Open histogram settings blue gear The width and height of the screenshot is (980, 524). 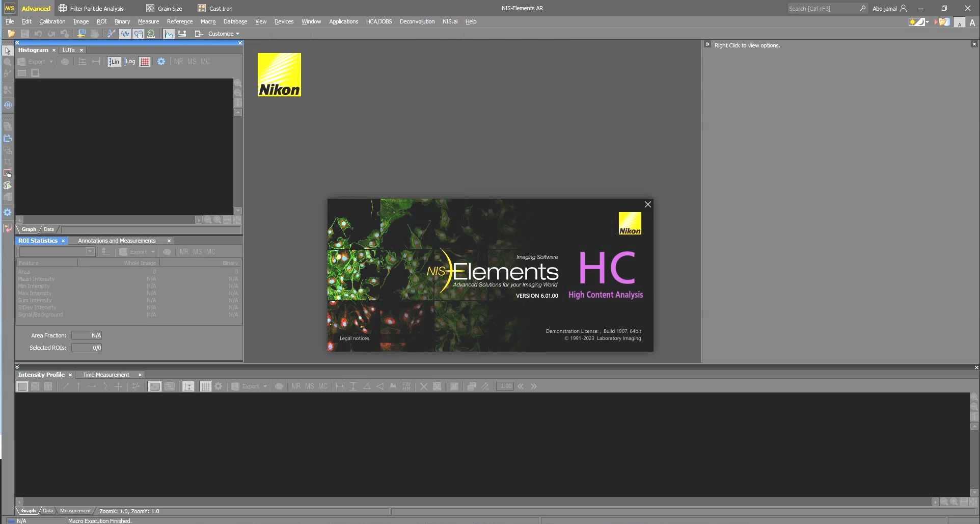coord(161,62)
